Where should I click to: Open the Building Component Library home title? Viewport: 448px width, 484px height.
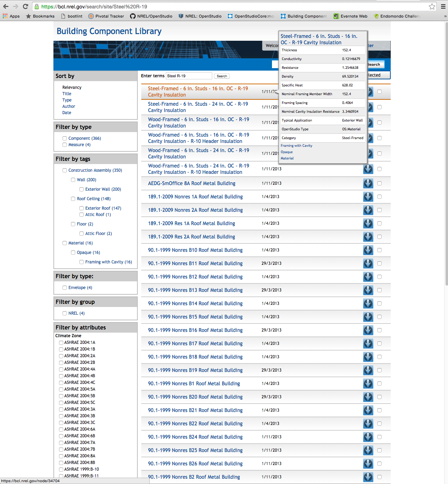109,31
